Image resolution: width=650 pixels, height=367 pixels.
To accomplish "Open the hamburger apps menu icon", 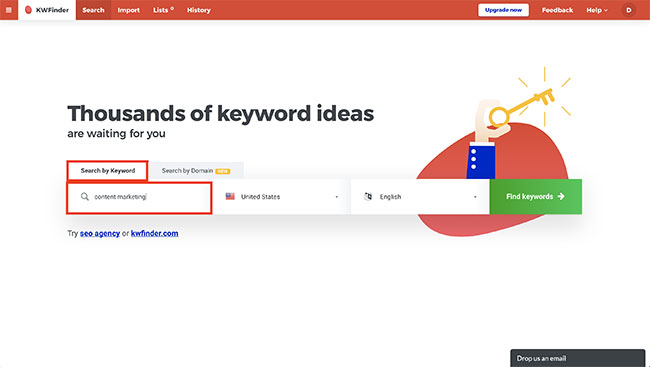I will (x=9, y=10).
